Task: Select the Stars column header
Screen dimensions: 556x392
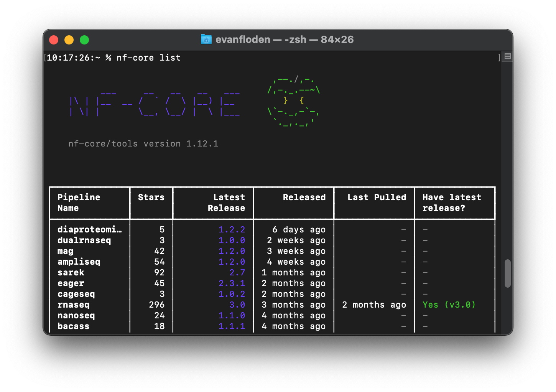Action: pyautogui.click(x=151, y=197)
